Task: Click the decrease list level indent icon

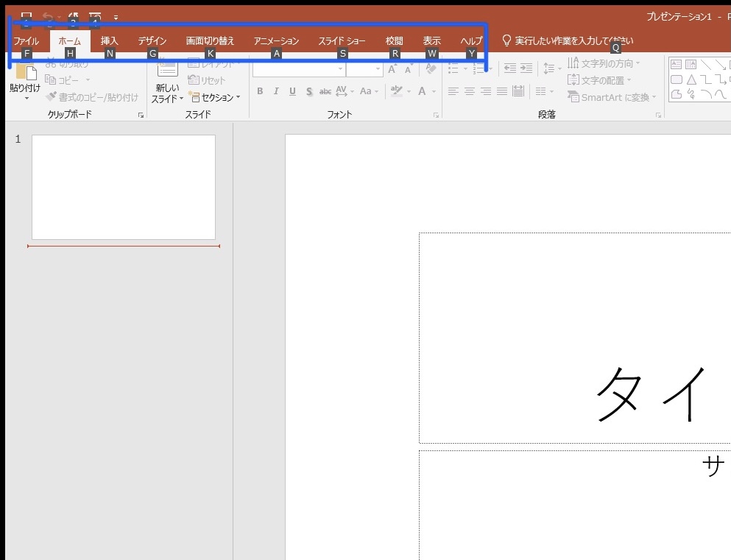Action: point(510,68)
